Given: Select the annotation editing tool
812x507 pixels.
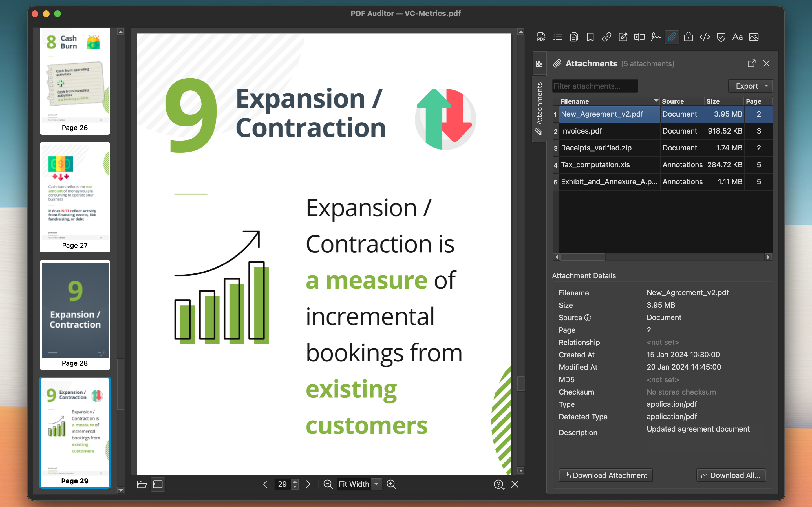Looking at the screenshot, I should (623, 37).
